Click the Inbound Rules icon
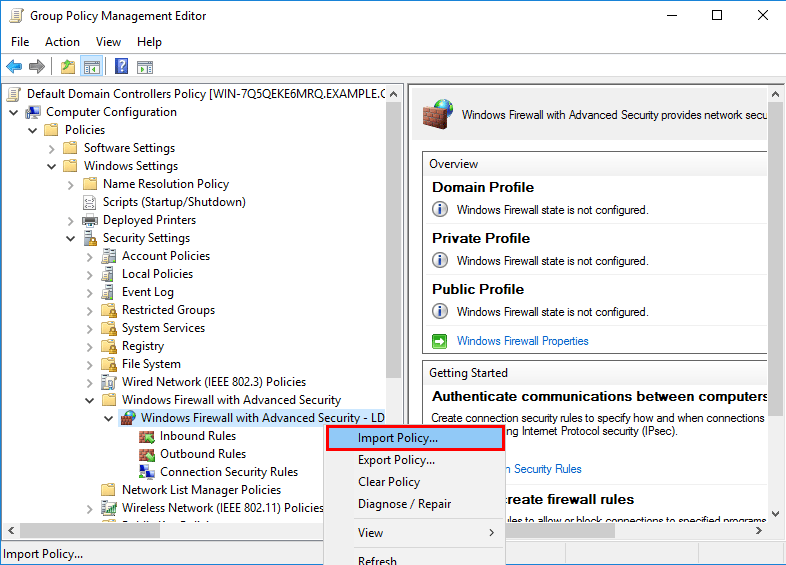Image resolution: width=786 pixels, height=565 pixels. point(147,436)
